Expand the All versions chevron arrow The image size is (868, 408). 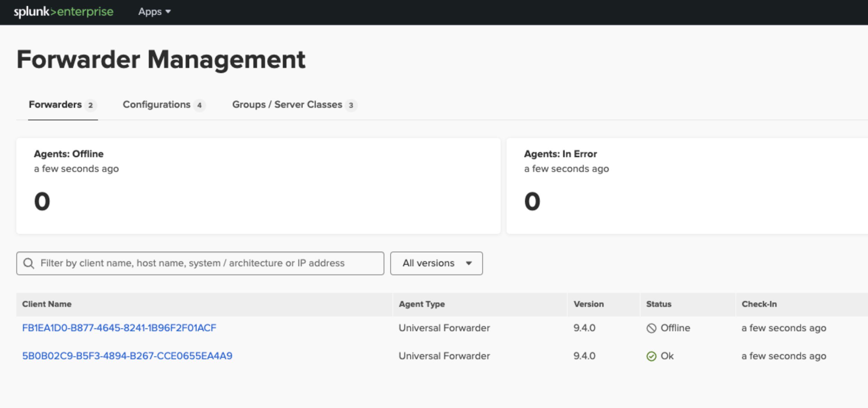pos(469,264)
